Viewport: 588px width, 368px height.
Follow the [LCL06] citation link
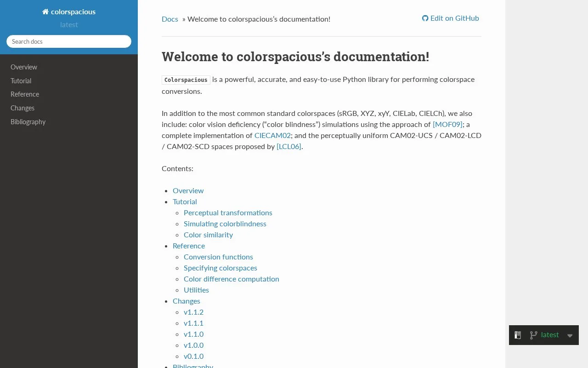click(289, 146)
